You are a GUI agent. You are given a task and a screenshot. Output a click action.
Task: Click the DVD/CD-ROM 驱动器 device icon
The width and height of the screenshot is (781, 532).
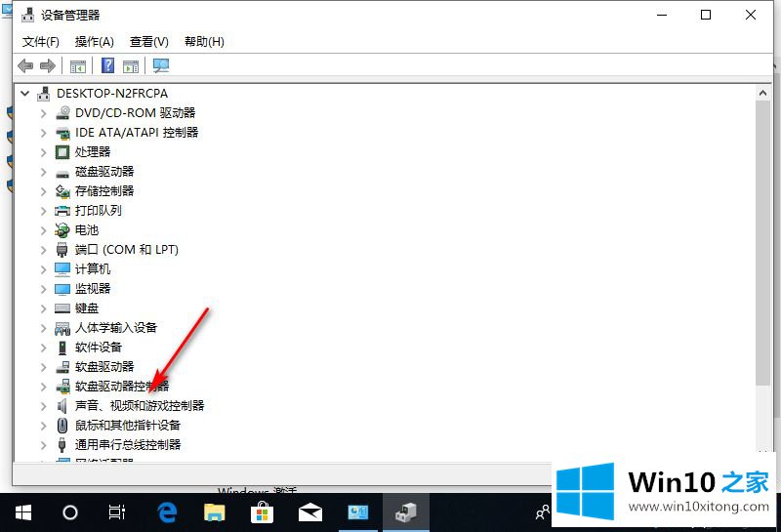coord(62,113)
